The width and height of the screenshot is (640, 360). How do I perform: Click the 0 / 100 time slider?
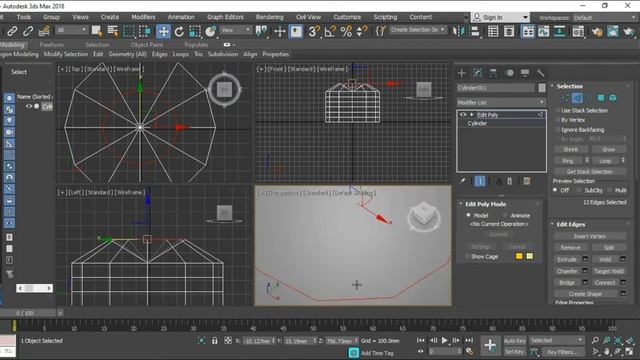25,313
